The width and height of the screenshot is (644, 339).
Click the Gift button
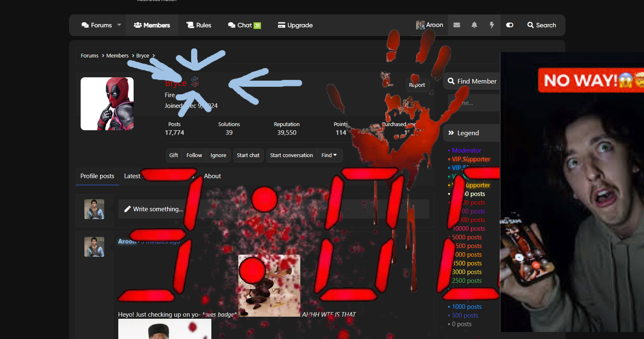(x=174, y=155)
